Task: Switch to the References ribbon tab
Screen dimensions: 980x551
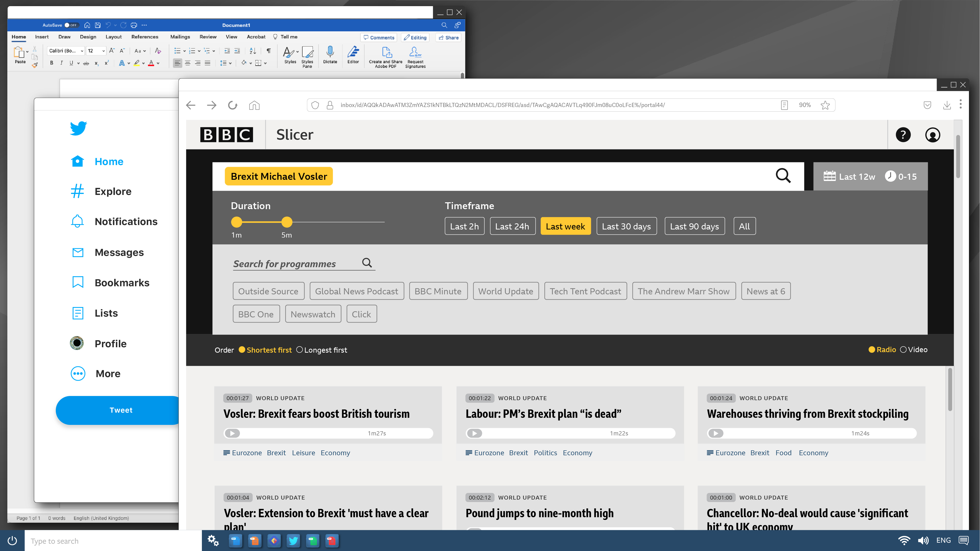Action: pyautogui.click(x=145, y=37)
